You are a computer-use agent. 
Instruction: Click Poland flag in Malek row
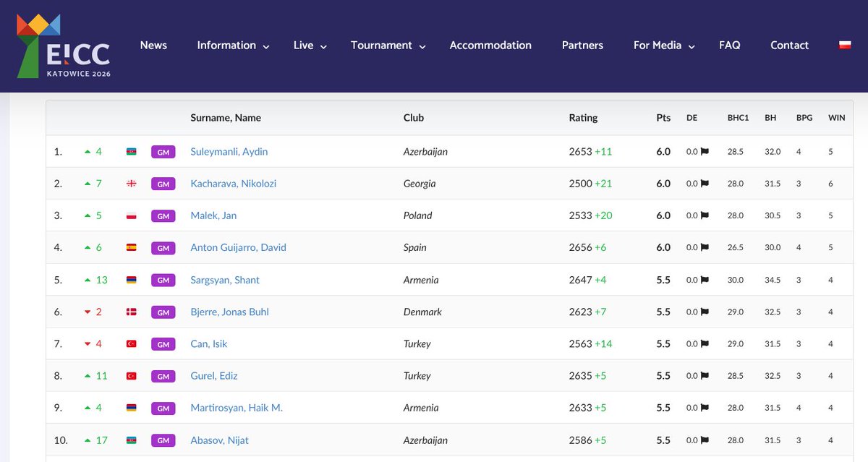pyautogui.click(x=132, y=215)
